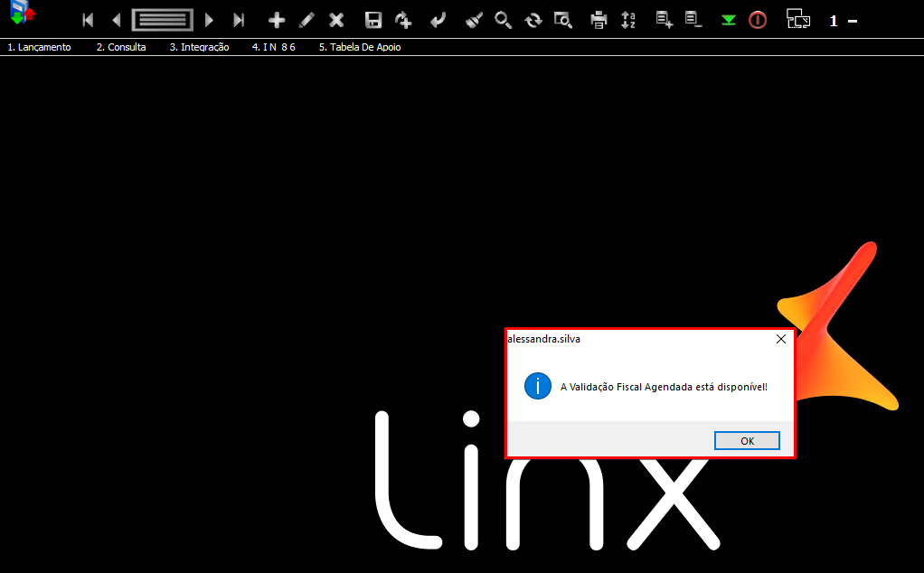Open the 4. IN 86 menu
This screenshot has width=924, height=573.
coord(273,47)
